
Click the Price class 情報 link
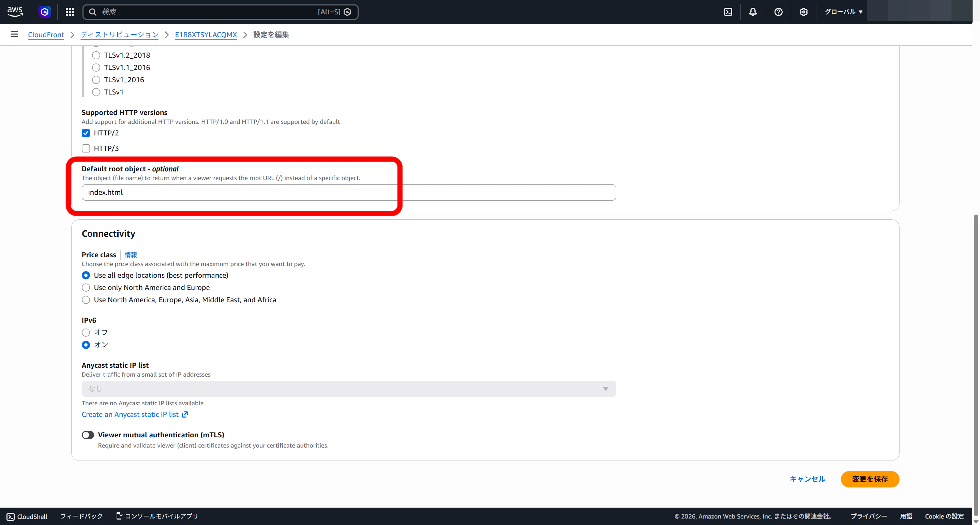point(131,255)
